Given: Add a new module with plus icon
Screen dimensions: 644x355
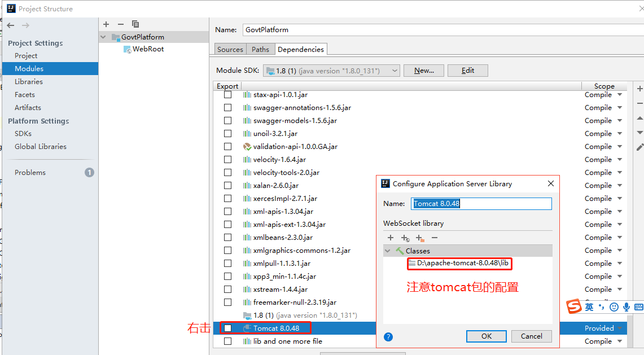Looking at the screenshot, I should point(106,24).
